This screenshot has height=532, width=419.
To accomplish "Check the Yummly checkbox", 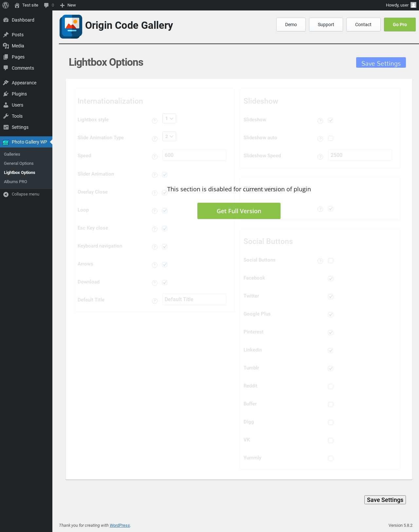I will point(331,458).
